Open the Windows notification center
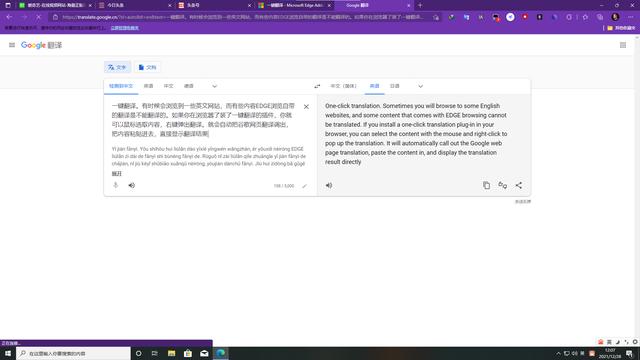The width and height of the screenshot is (640, 360). 629,353
